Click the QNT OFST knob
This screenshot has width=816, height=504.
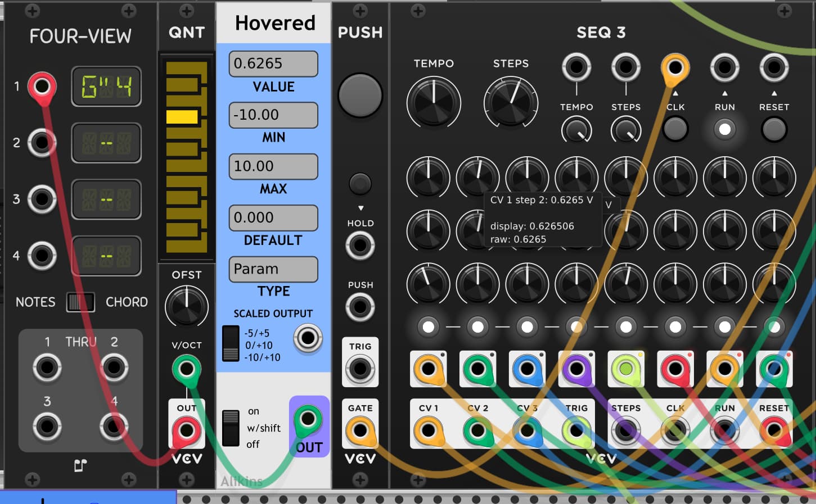pos(186,307)
